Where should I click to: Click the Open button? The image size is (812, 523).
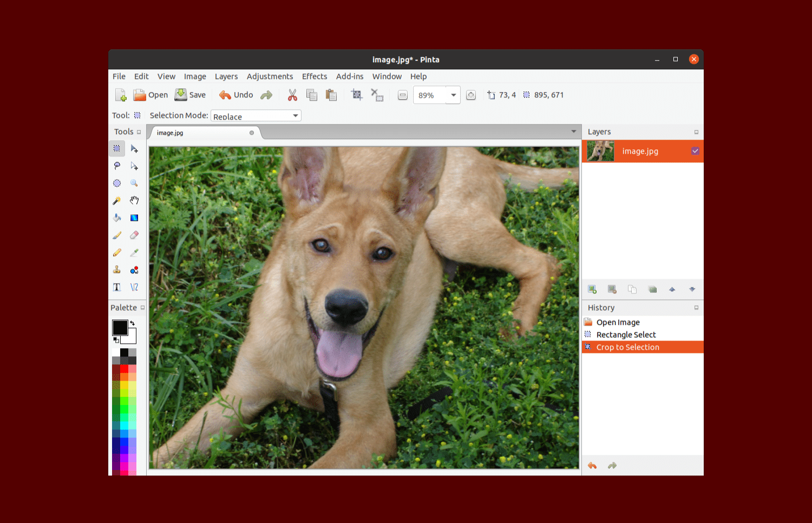[x=151, y=95]
